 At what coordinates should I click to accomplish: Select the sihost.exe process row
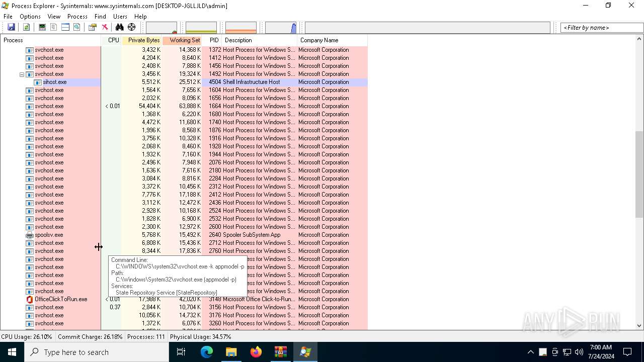point(184,82)
